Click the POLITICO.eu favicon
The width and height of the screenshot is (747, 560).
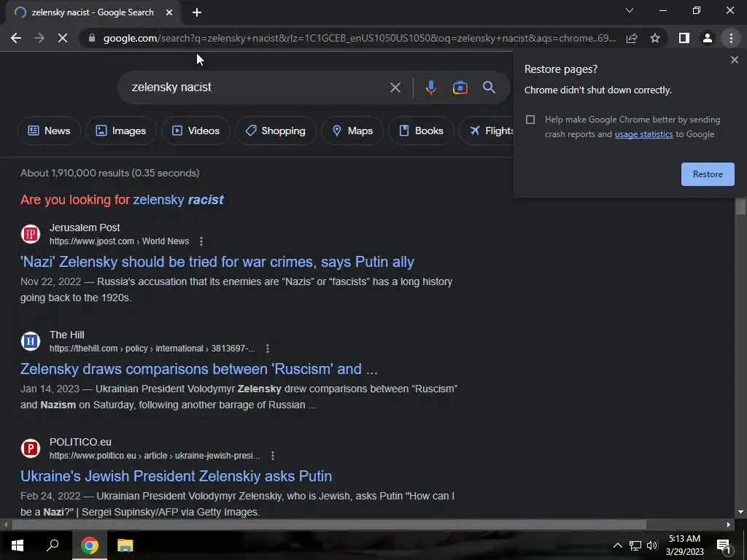(x=31, y=448)
